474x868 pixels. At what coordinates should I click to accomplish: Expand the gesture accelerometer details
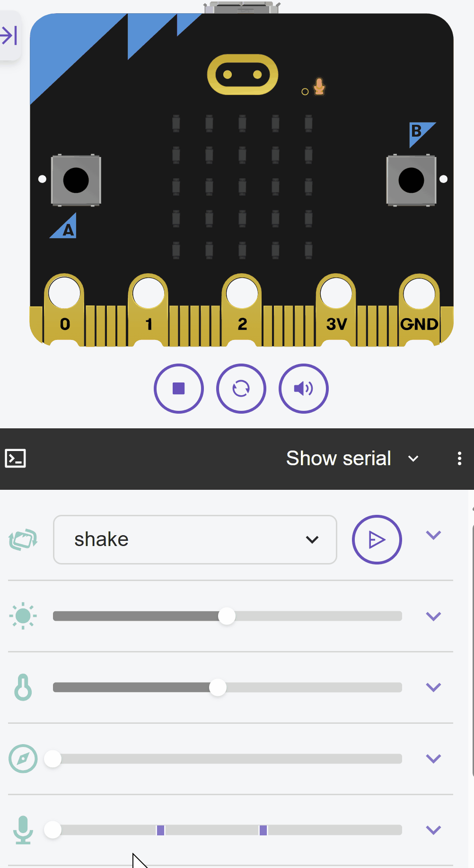pyautogui.click(x=433, y=535)
